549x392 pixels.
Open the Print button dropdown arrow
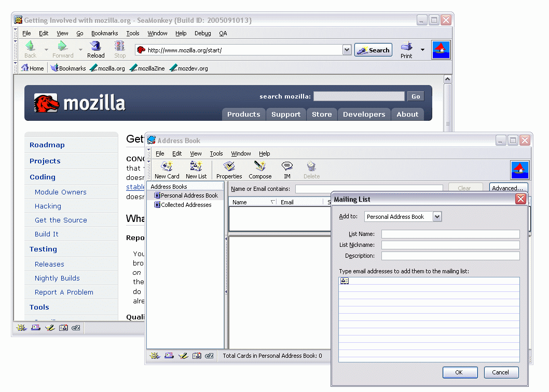point(422,50)
